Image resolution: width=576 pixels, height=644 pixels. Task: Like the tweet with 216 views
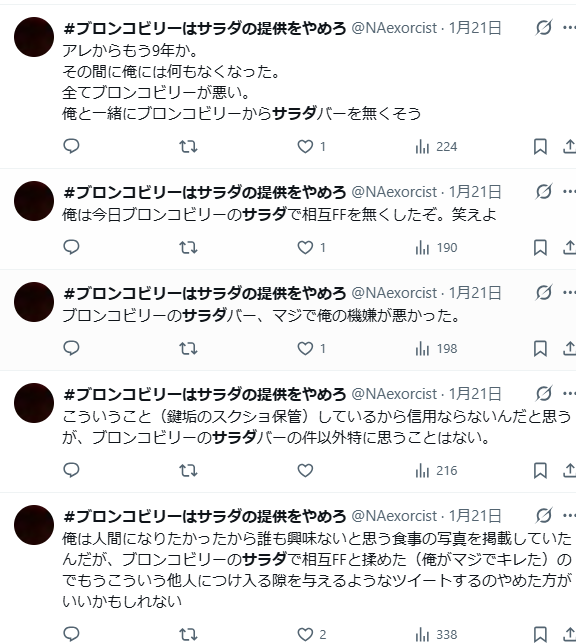[305, 470]
